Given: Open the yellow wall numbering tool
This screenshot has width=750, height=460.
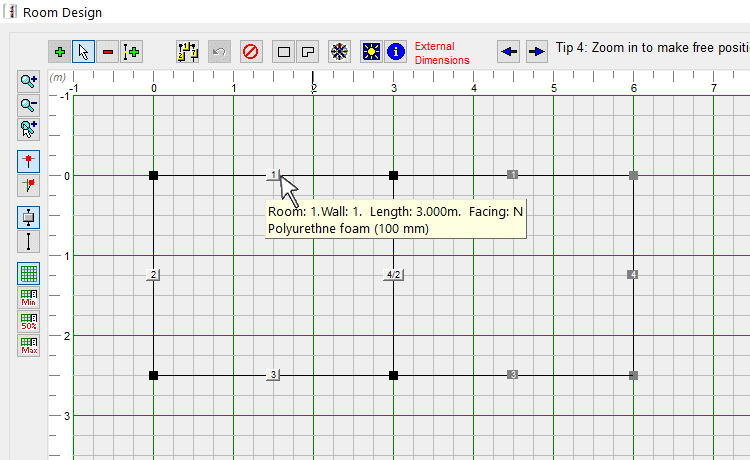Looking at the screenshot, I should point(188,52).
